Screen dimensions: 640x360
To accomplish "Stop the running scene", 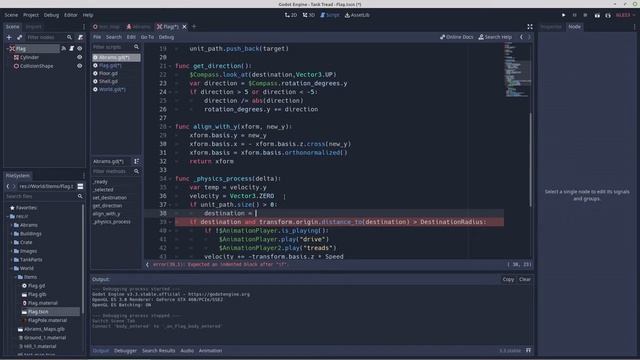I will (585, 15).
